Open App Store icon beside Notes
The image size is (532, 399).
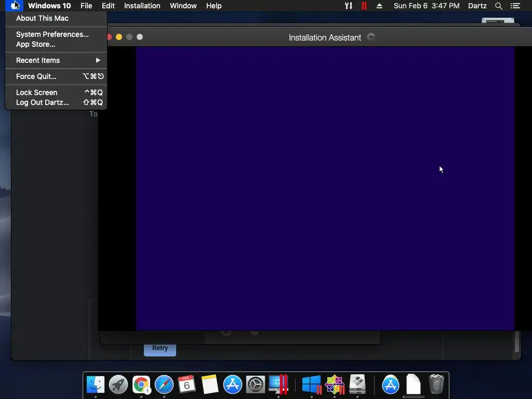pyautogui.click(x=233, y=384)
